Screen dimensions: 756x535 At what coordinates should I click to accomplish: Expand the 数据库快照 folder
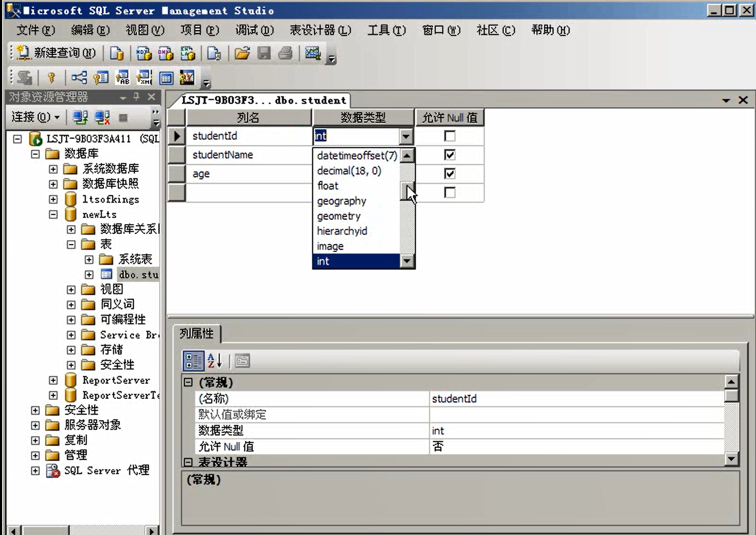click(x=53, y=184)
